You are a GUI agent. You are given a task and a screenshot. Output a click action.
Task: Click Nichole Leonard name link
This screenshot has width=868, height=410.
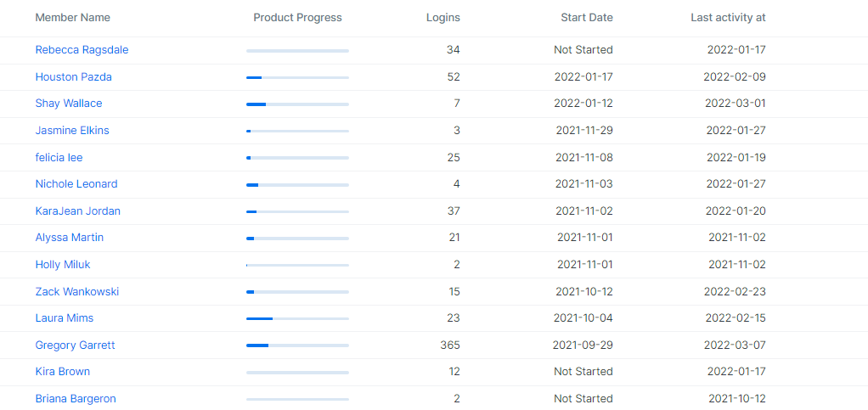pyautogui.click(x=76, y=184)
